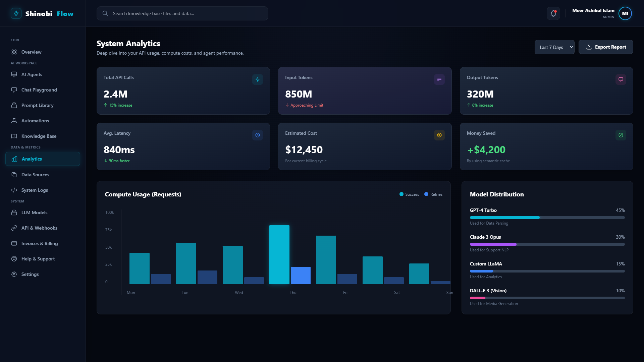The height and width of the screenshot is (362, 644).
Task: Click the Export Report button
Action: 605,47
